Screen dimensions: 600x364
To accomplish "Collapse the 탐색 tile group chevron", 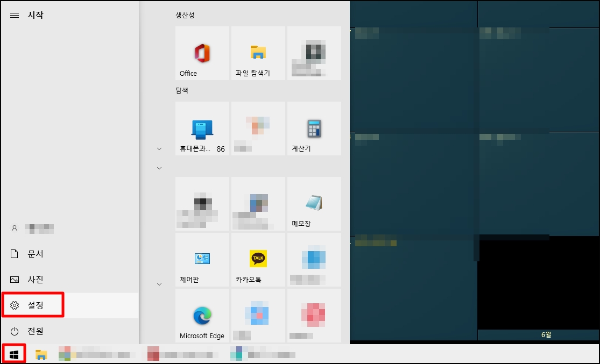I will (x=159, y=148).
